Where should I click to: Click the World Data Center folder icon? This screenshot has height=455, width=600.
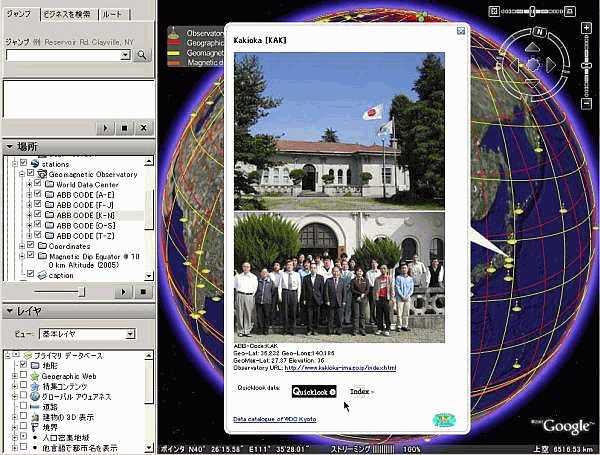(x=49, y=184)
